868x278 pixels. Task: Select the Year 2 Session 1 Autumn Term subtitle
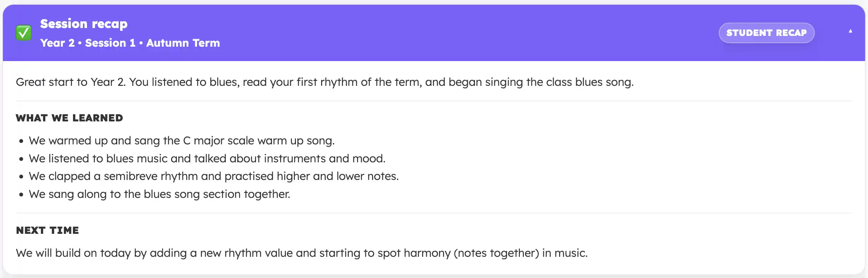tap(130, 43)
